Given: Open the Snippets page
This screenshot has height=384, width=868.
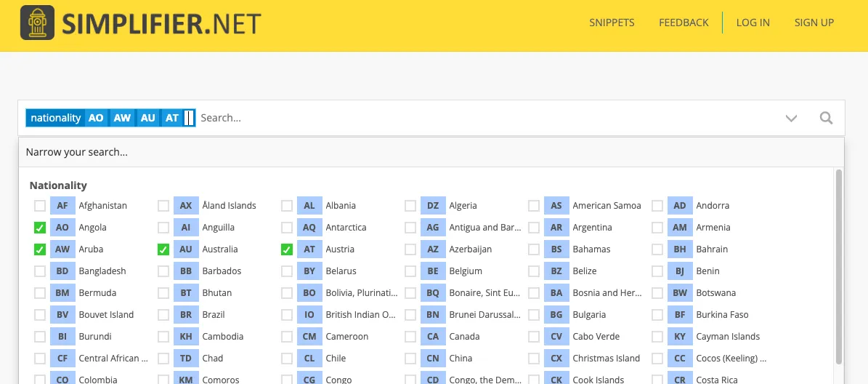Looking at the screenshot, I should click(x=612, y=23).
